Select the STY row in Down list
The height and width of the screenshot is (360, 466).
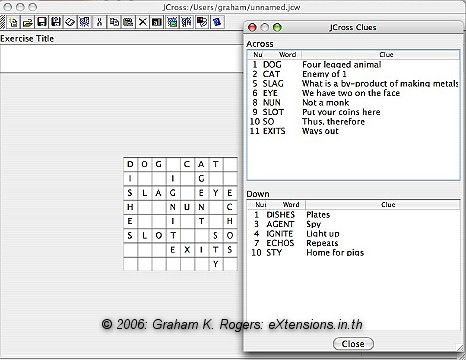pos(353,253)
